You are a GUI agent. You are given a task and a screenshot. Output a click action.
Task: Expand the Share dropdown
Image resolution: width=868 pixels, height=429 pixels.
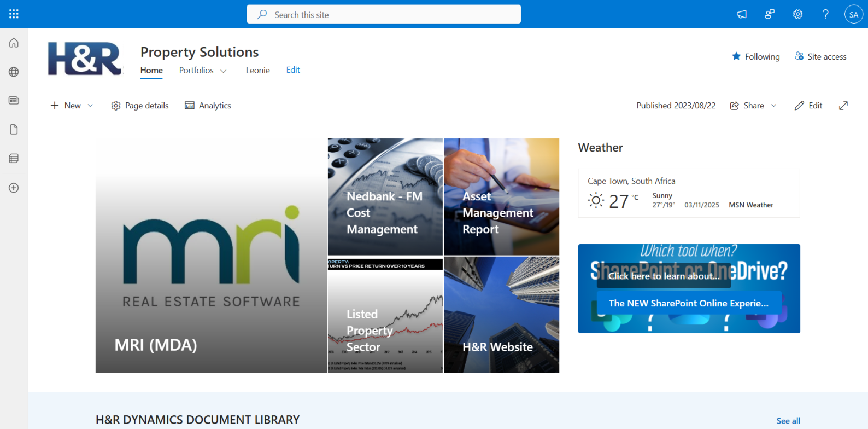773,106
